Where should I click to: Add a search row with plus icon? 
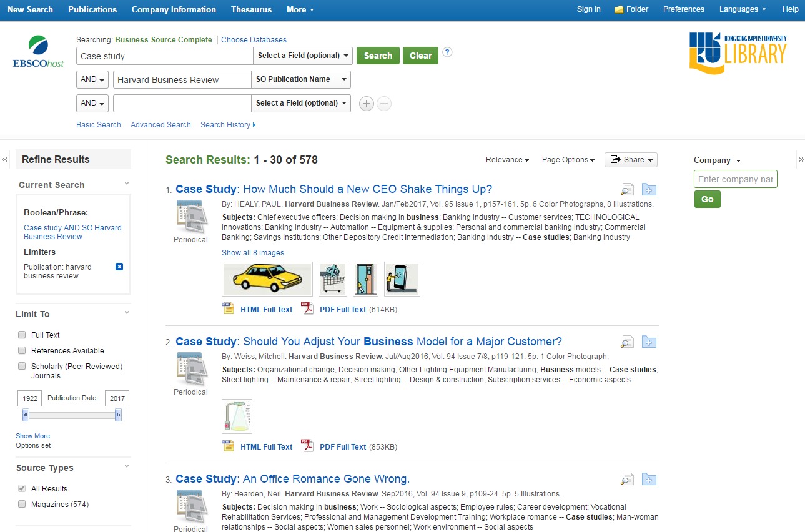pos(367,104)
